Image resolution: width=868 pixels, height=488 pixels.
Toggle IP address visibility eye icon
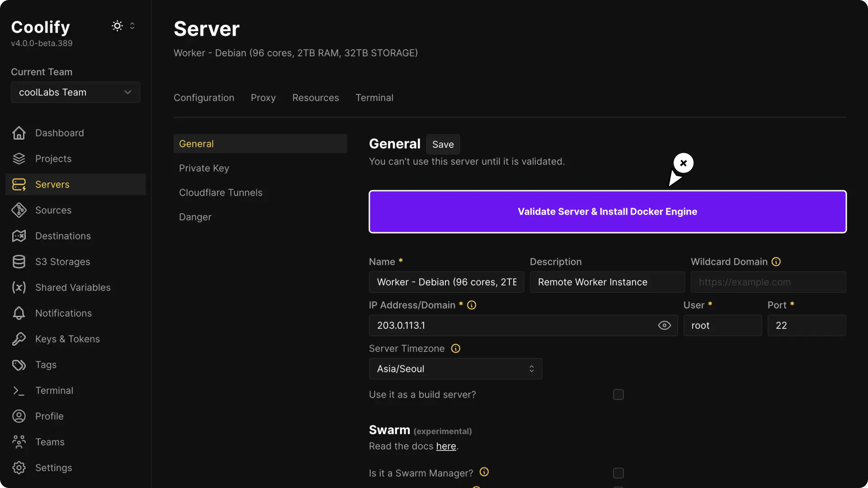(664, 325)
